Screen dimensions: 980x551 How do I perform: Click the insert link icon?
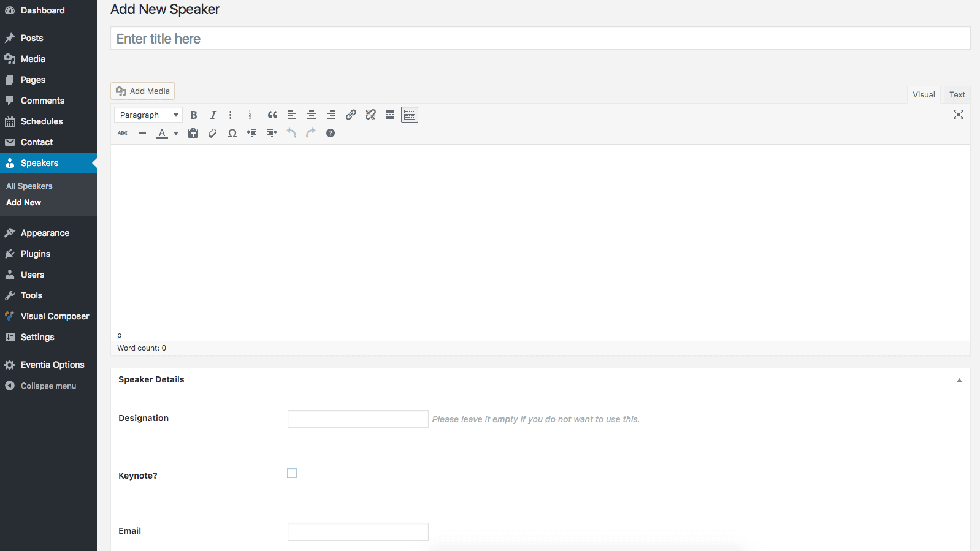pyautogui.click(x=351, y=115)
